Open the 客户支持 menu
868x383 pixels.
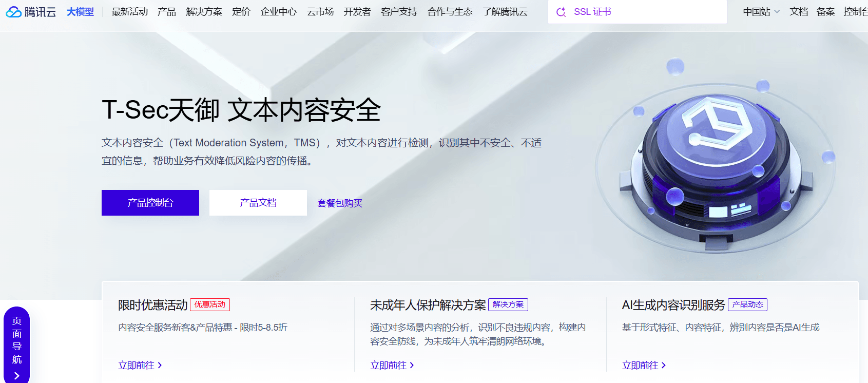399,12
